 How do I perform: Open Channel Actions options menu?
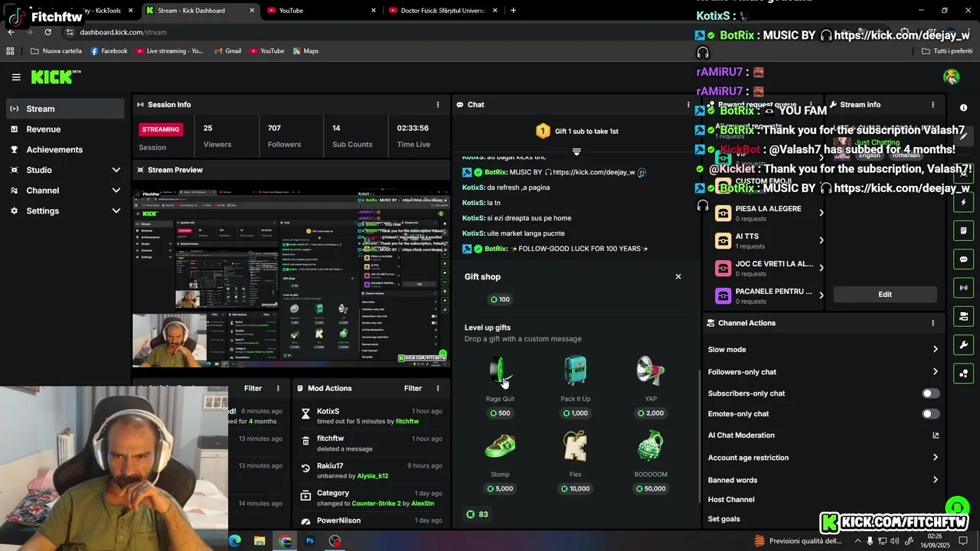click(933, 323)
